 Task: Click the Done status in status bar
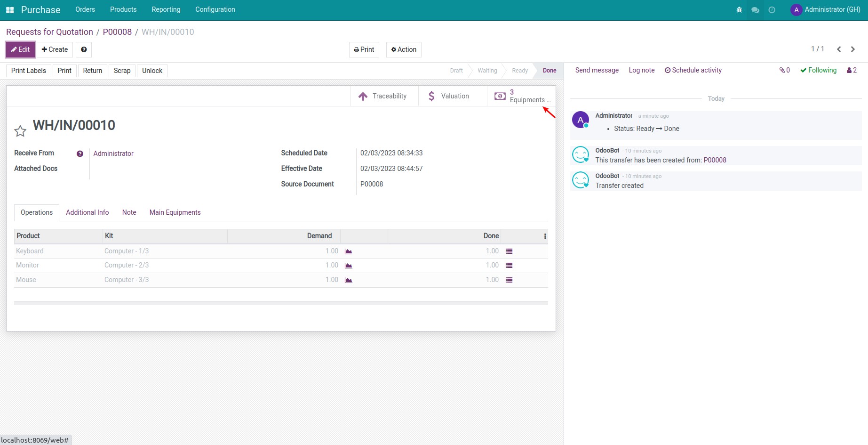tap(549, 71)
